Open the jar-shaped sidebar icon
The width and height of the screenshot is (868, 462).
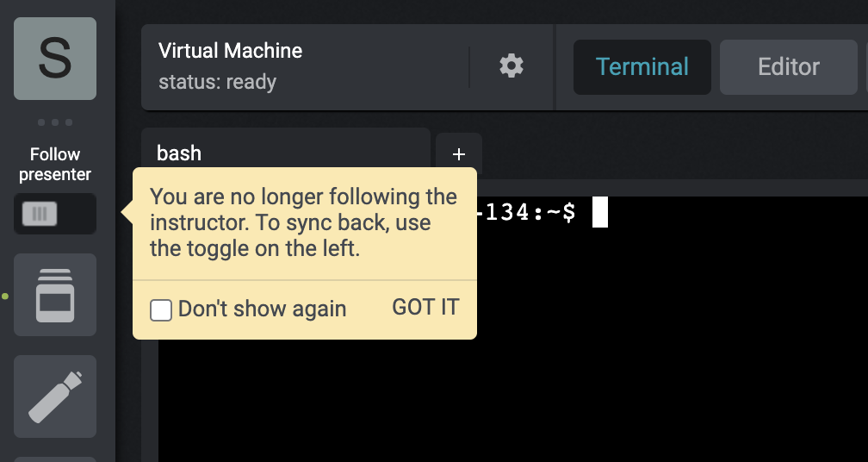[x=55, y=295]
